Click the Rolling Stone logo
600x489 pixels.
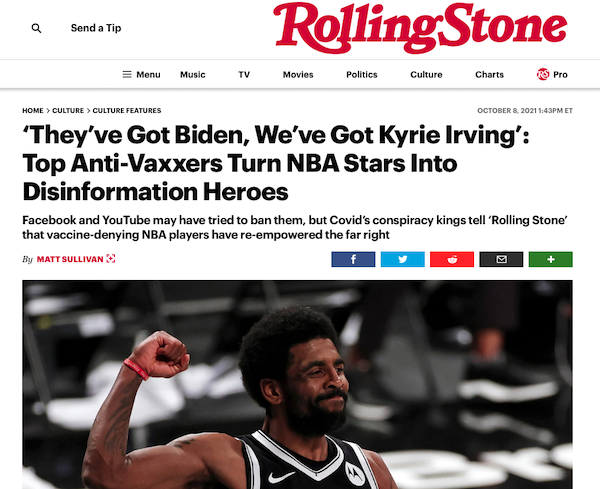420,28
